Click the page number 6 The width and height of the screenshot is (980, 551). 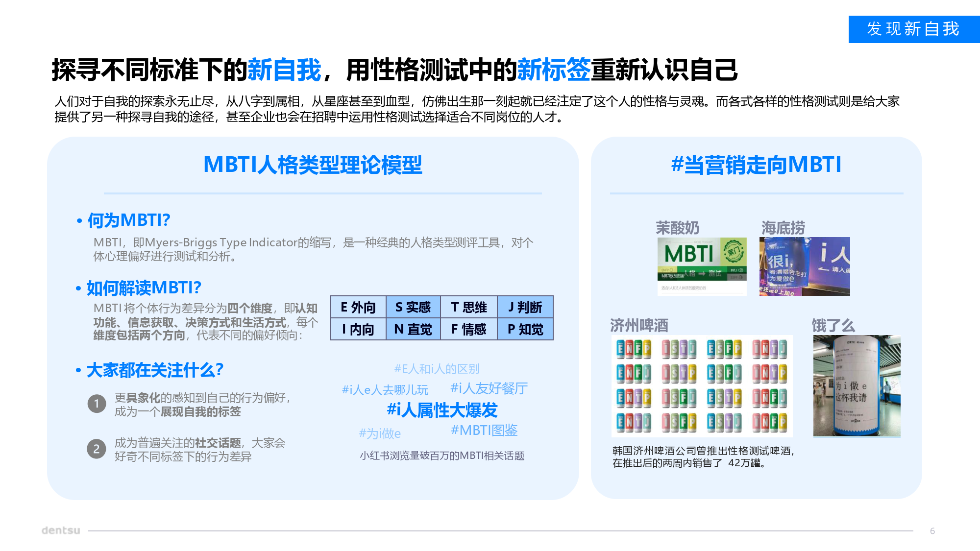pos(932,531)
